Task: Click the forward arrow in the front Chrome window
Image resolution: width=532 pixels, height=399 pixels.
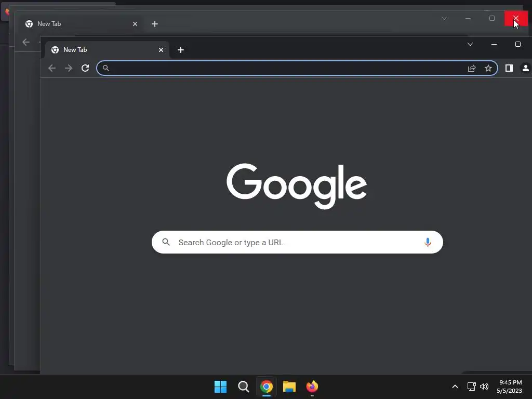Action: (69, 68)
